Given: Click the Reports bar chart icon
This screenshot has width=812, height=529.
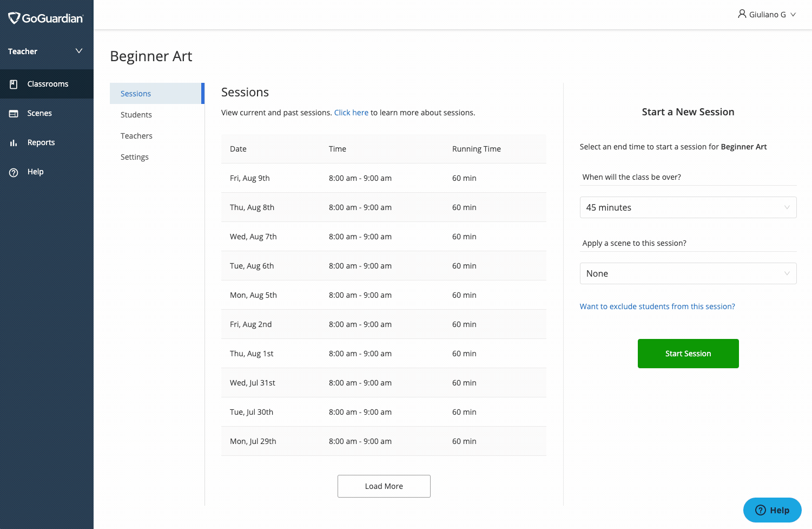Looking at the screenshot, I should 14,143.
